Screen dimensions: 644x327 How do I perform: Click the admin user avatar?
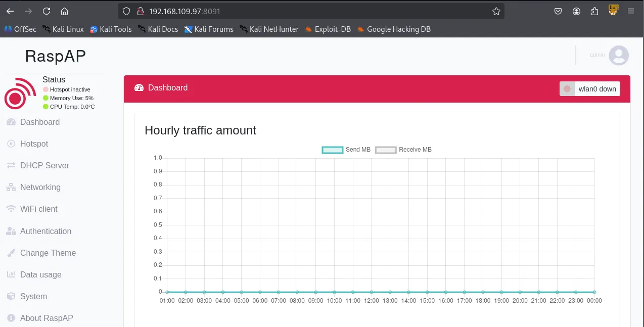click(618, 55)
